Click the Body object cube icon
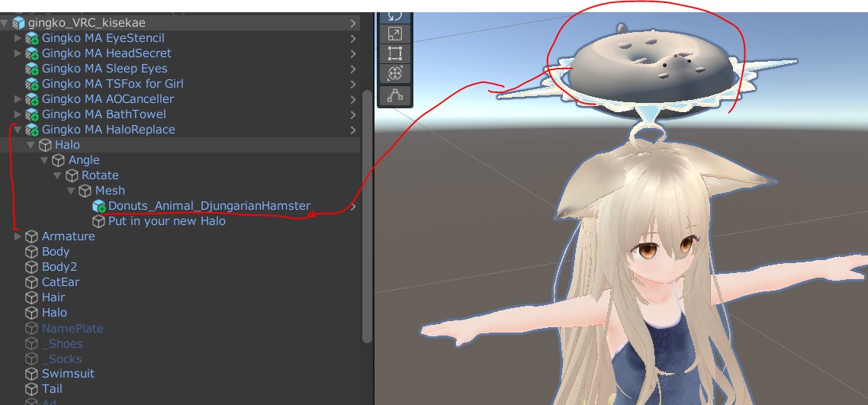 (32, 252)
